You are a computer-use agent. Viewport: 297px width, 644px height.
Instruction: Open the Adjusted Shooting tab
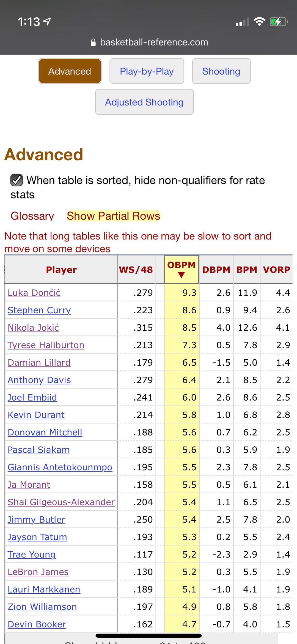click(144, 102)
